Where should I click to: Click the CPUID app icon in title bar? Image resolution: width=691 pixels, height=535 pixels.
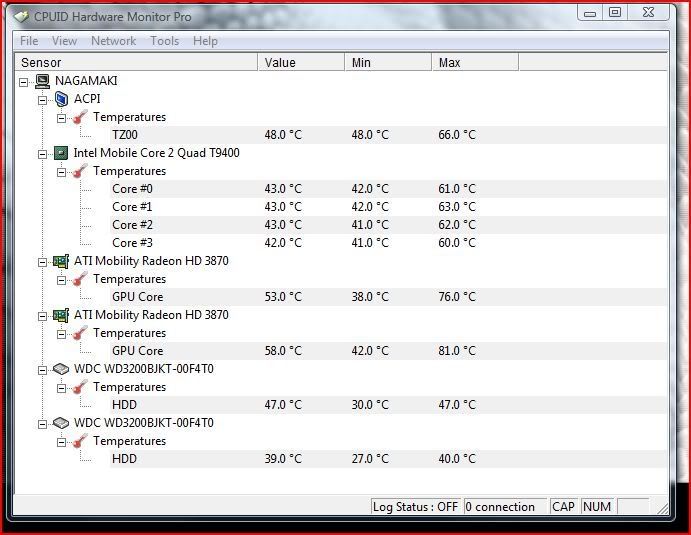[22, 17]
